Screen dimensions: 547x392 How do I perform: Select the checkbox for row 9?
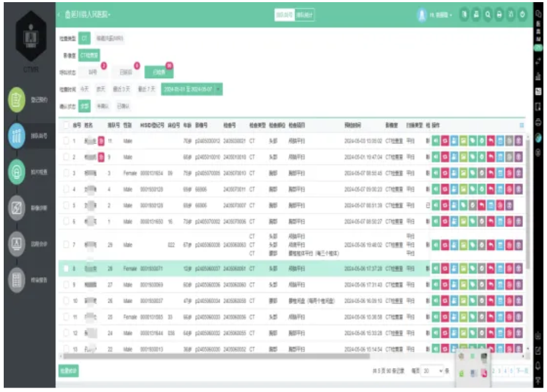[66, 285]
